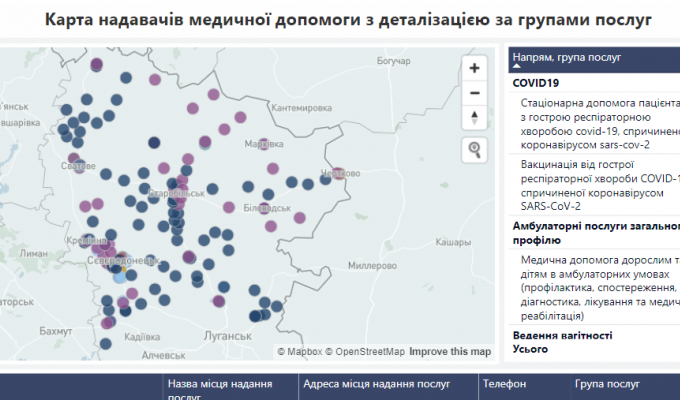Select the Ведення вагітності row
The width and height of the screenshot is (680, 400).
click(562, 335)
